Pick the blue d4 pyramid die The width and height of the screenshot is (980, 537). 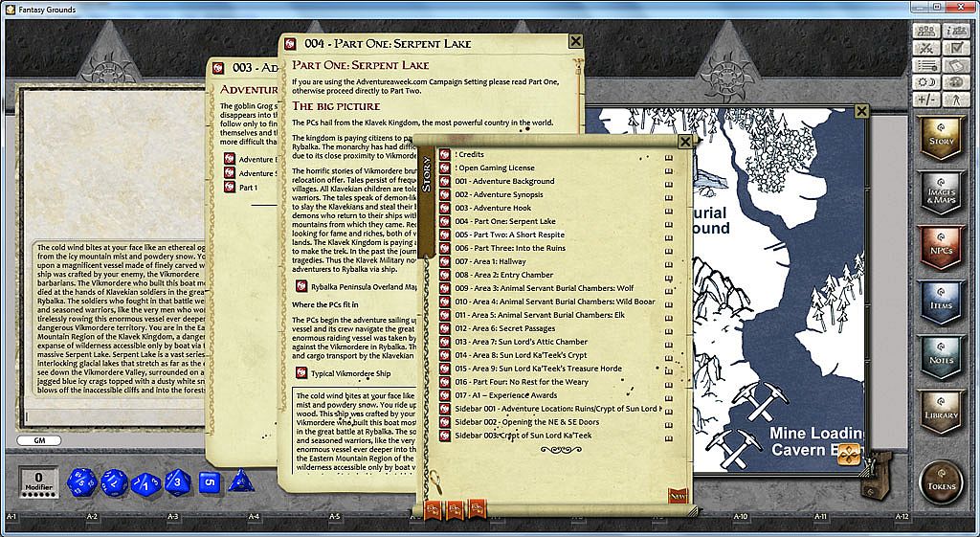tap(240, 481)
